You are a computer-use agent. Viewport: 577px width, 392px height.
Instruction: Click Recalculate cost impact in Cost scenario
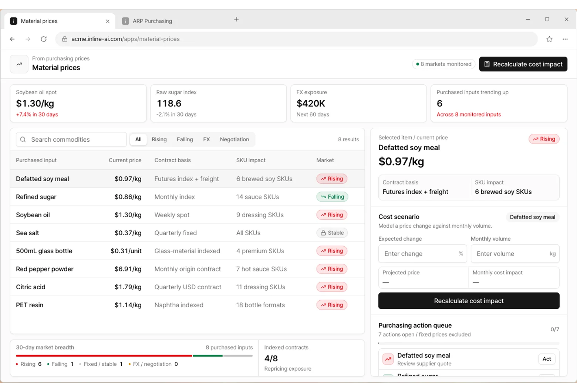tap(469, 301)
